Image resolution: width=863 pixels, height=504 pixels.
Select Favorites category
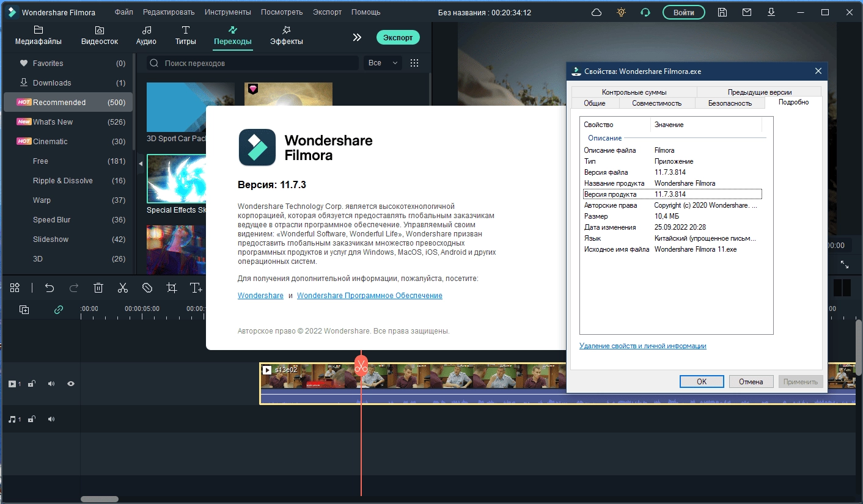click(68, 63)
